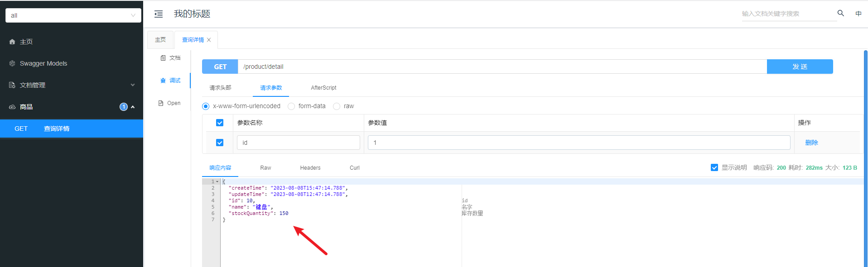This screenshot has height=267, width=868.
Task: Click the 发送 send button
Action: [800, 67]
